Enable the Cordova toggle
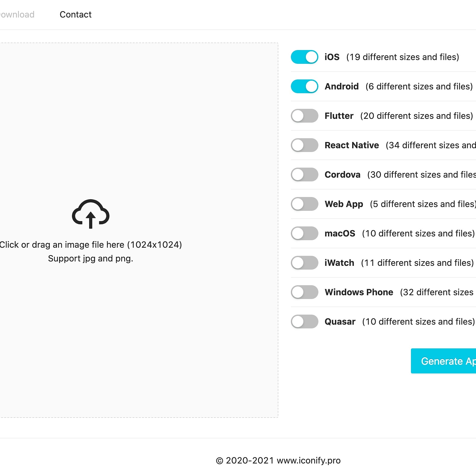 click(304, 175)
